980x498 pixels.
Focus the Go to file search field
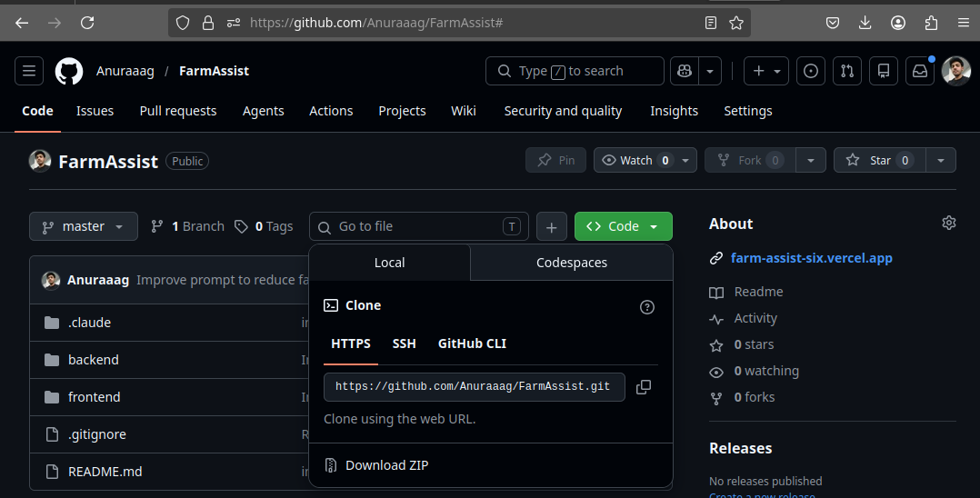[419, 227]
